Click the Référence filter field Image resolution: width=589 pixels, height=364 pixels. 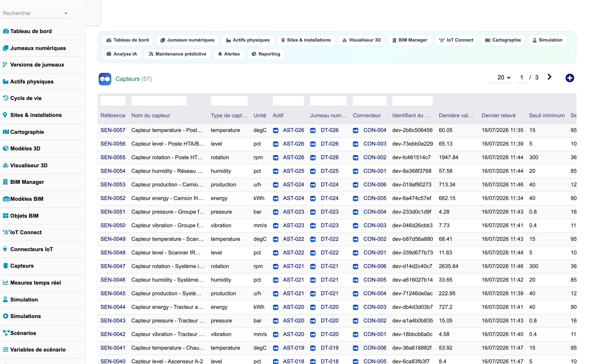pyautogui.click(x=113, y=101)
